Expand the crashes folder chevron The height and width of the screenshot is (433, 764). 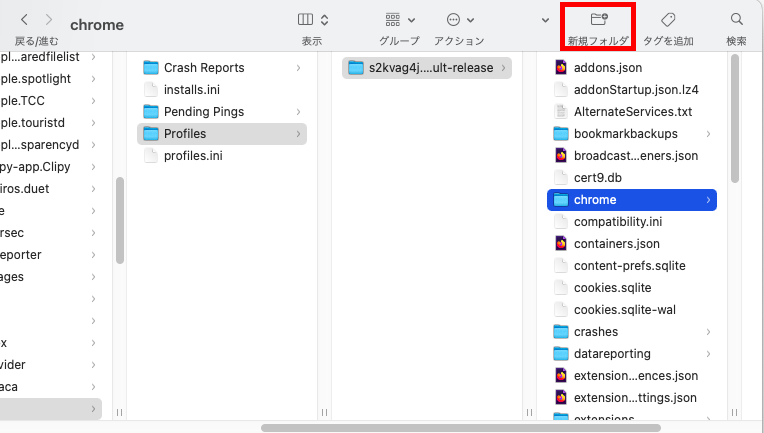[708, 332]
